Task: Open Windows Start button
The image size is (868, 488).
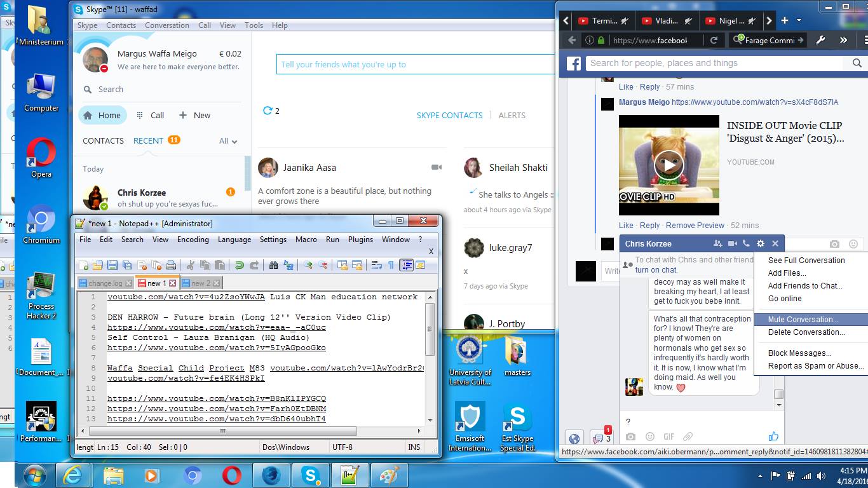Action: coord(34,475)
